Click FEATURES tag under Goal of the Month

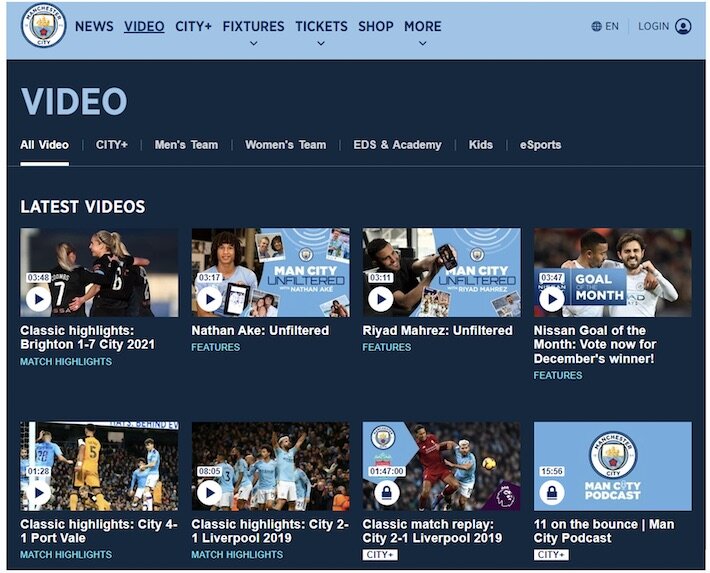click(558, 376)
